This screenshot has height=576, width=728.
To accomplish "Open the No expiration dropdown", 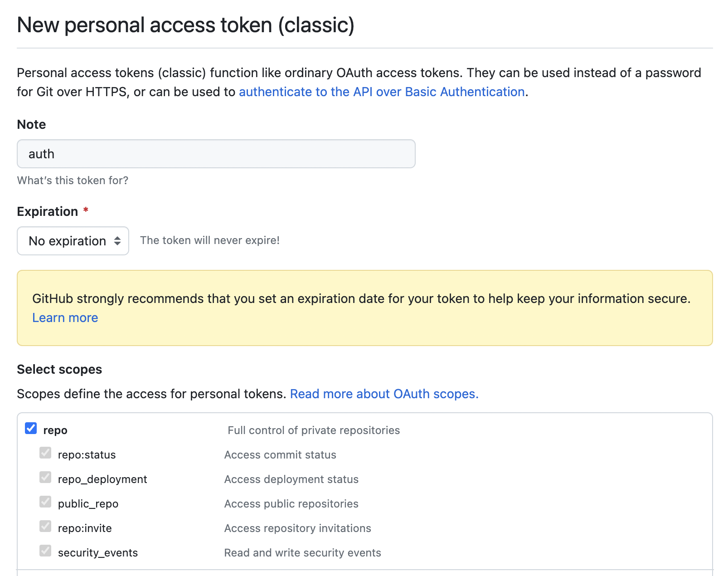I will click(x=73, y=241).
